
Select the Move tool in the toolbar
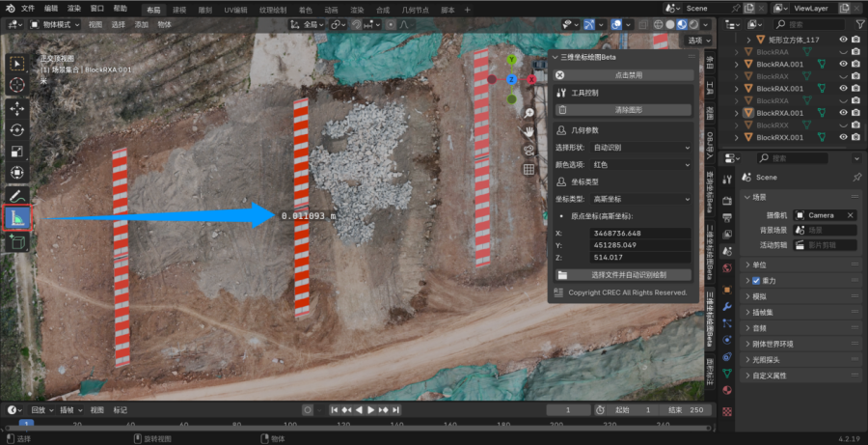17,107
